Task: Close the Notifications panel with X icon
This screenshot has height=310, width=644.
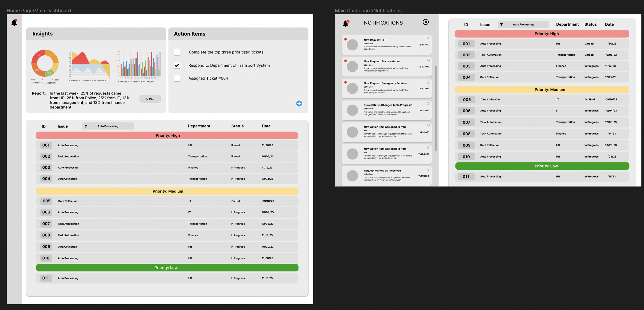Action: coord(426,22)
